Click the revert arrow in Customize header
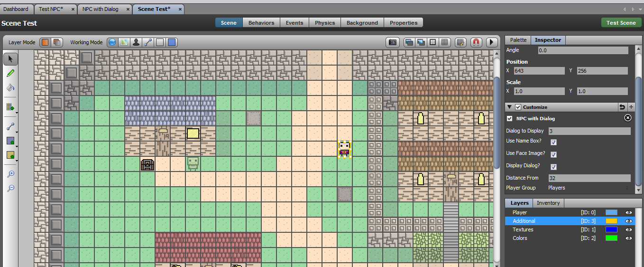Image resolution: width=644 pixels, height=267 pixels. coord(622,107)
